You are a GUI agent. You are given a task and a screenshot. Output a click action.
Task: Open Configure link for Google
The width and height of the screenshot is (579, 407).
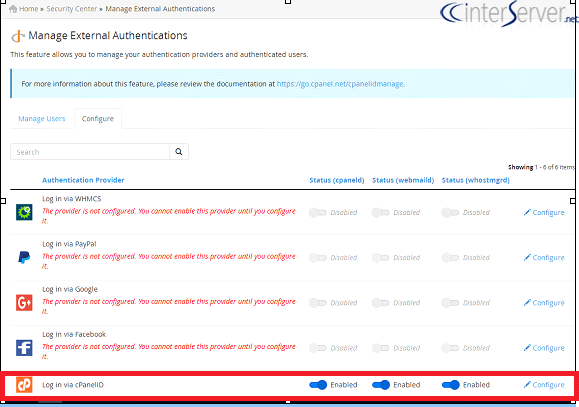pyautogui.click(x=544, y=302)
